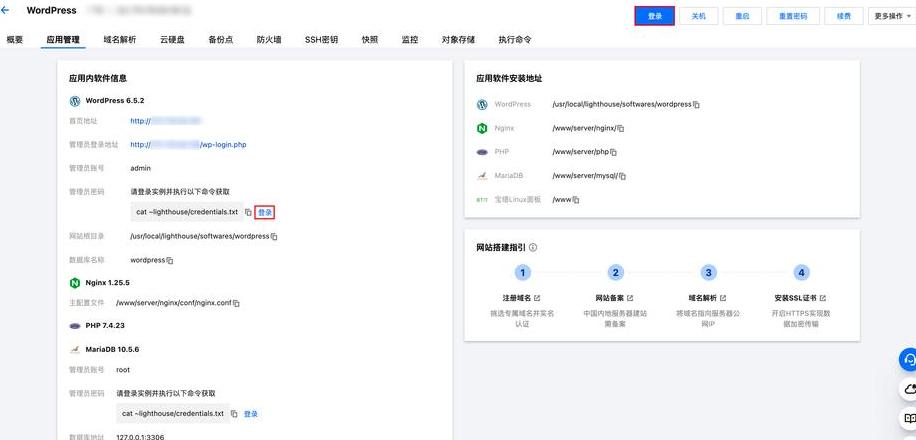Copy the credentials command under WordPress admin password
Viewport: 916px width, 440px height.
[x=248, y=212]
